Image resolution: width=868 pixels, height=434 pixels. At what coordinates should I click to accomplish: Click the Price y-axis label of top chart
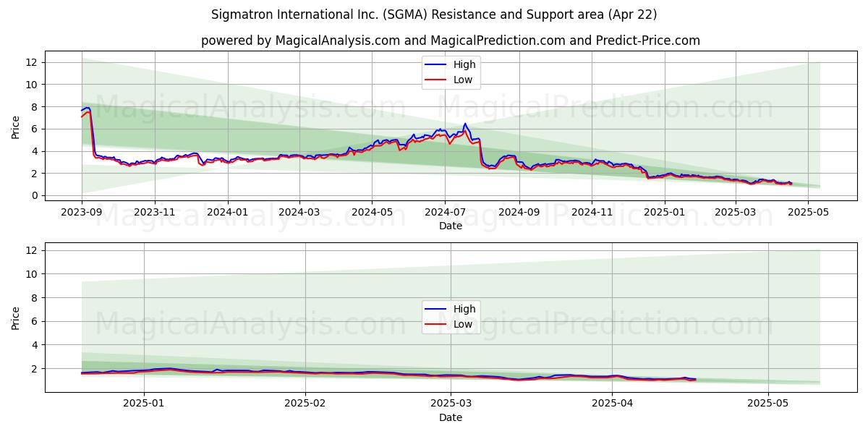click(16, 127)
